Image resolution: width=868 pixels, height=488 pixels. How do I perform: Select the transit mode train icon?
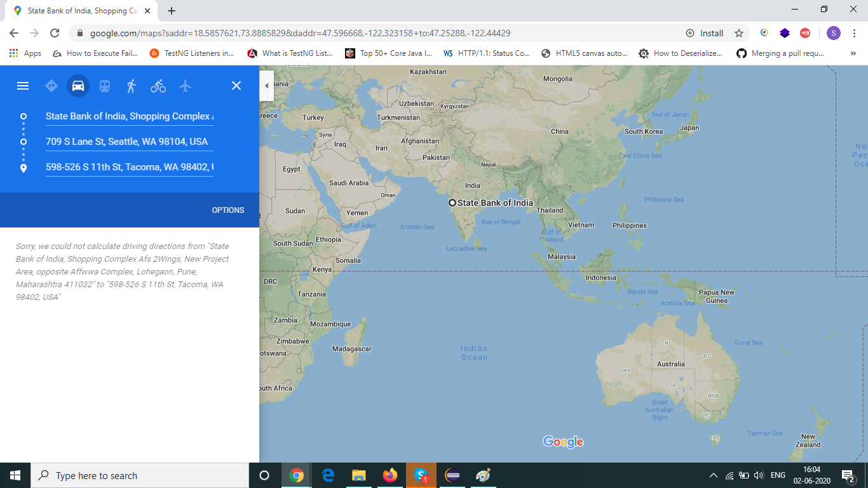[x=105, y=86]
